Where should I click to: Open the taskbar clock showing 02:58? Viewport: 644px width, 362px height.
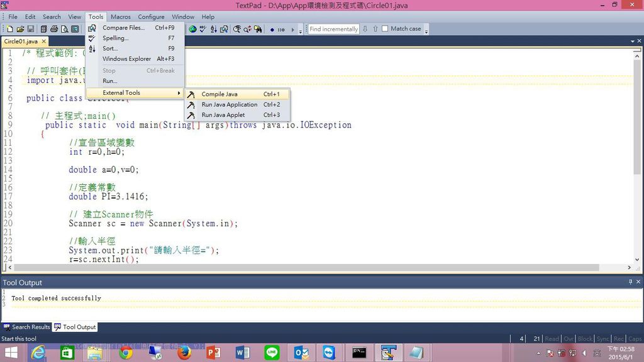621,353
